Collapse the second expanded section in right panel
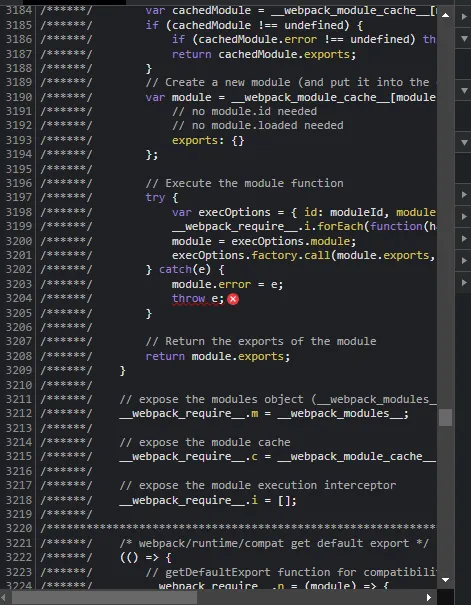This screenshot has height=605, width=471. click(464, 91)
